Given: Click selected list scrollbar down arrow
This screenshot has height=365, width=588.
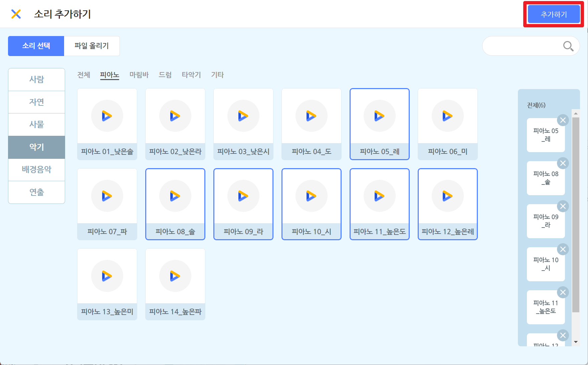Looking at the screenshot, I should click(x=576, y=342).
